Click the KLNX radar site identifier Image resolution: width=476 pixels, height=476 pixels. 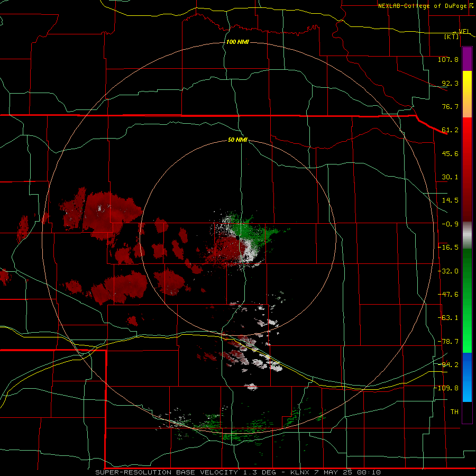[300, 472]
